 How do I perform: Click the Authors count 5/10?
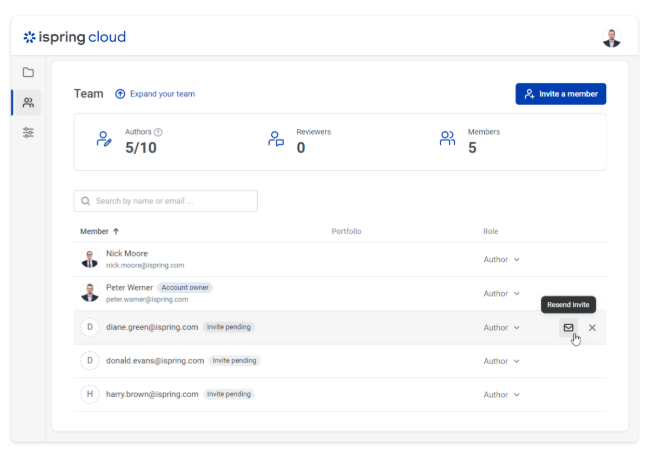pos(141,148)
